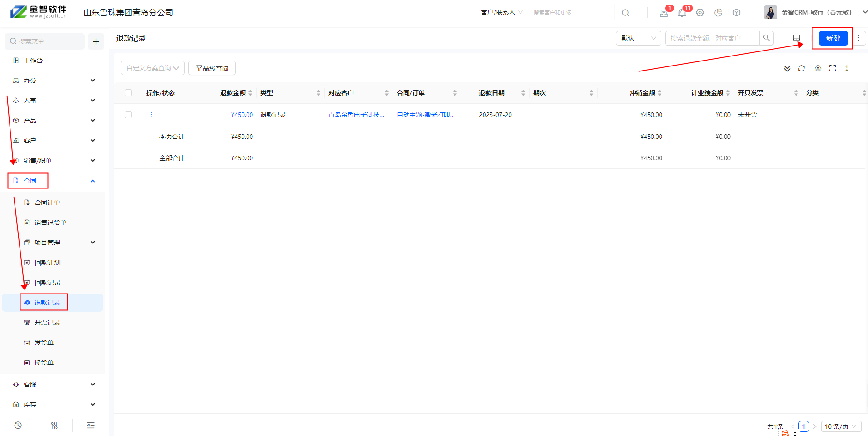Screen dimensions: 868x436
Task: Open 回款计划 in the sidebar
Action: 47,263
